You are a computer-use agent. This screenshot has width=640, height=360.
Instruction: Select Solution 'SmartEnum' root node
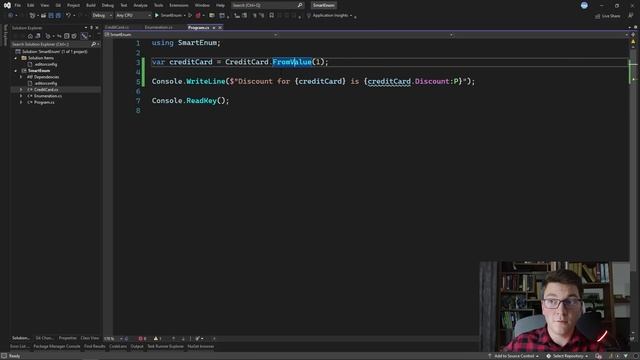click(x=54, y=52)
